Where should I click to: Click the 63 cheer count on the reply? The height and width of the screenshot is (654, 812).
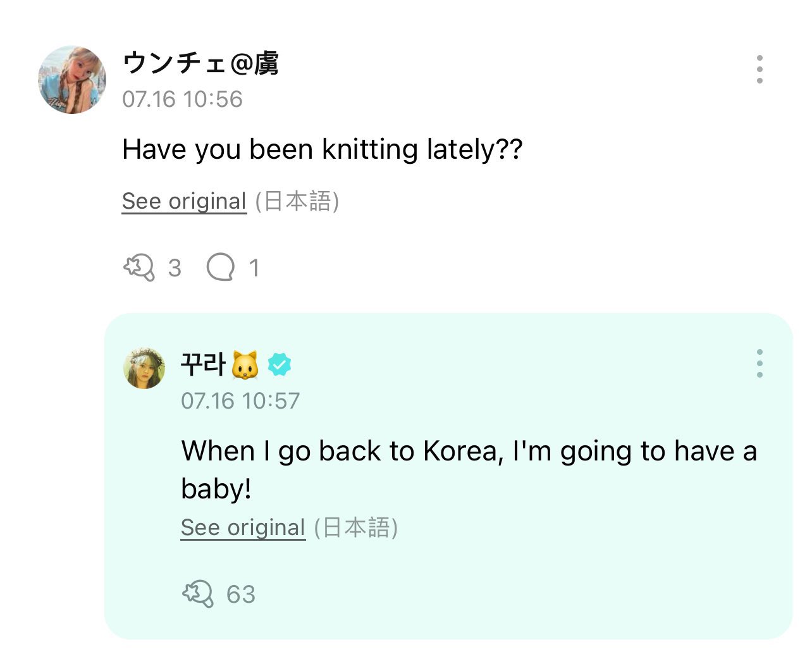[x=241, y=595]
